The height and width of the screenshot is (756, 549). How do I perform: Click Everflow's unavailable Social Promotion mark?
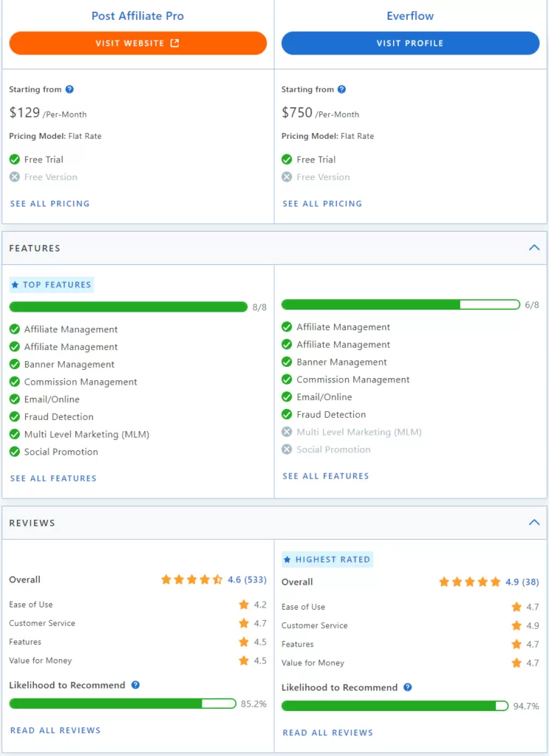point(287,450)
